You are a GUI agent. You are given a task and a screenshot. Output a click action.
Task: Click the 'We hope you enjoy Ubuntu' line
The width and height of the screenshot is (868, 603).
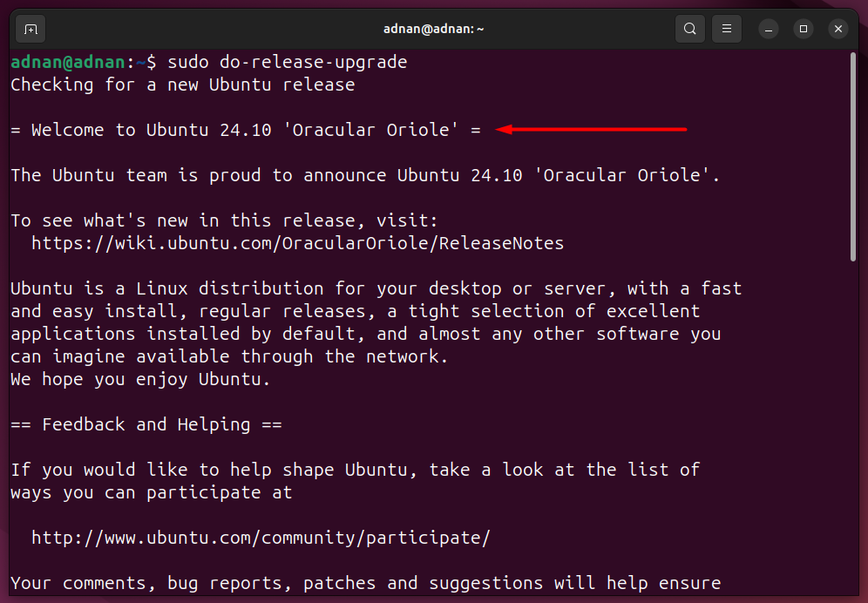point(140,379)
